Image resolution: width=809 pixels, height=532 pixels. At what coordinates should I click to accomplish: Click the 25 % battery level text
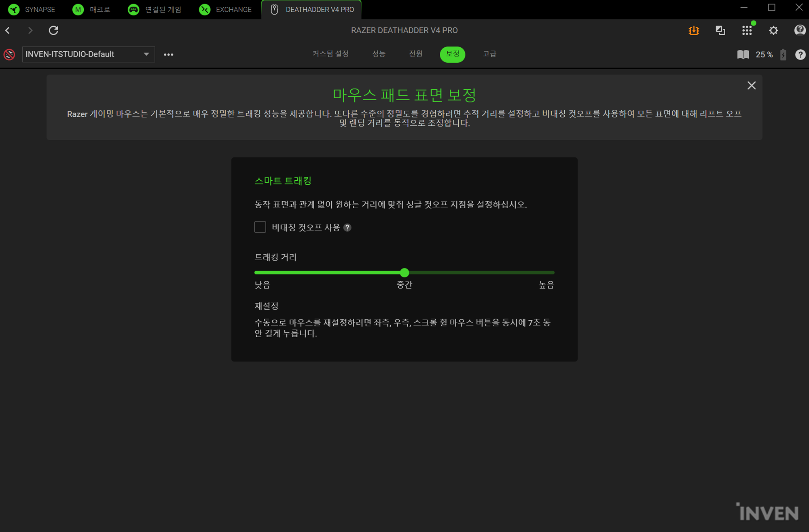(764, 55)
